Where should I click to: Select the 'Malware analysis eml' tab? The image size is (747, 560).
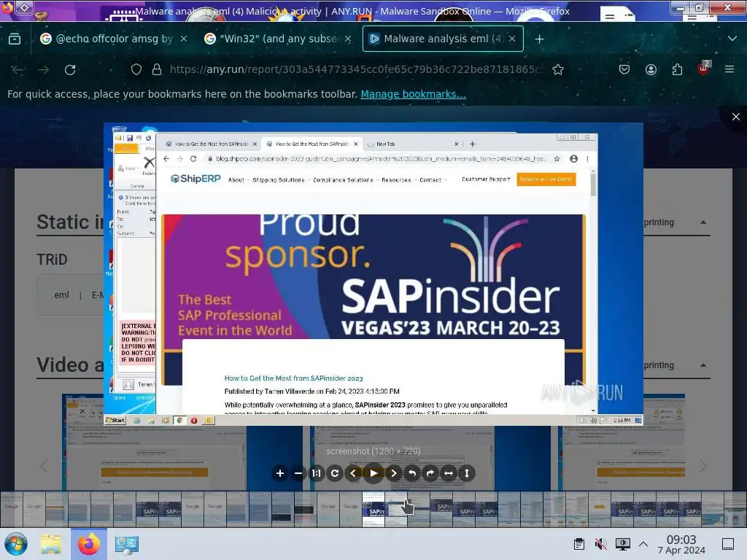click(x=443, y=39)
